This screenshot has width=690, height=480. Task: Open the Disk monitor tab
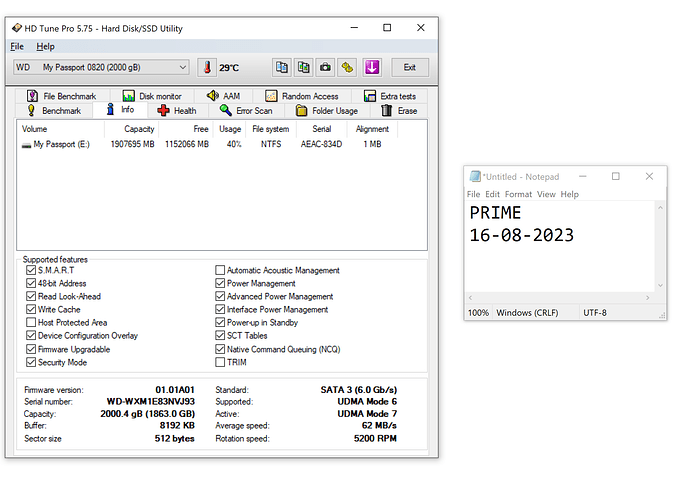click(152, 96)
